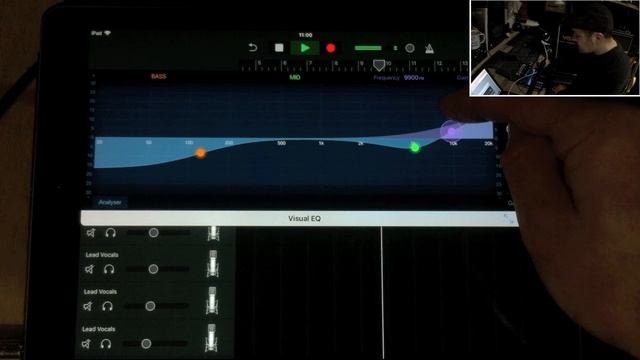The height and width of the screenshot is (360, 640).
Task: Tap the picture-in-picture webcam video thumbnail
Action: coord(555,48)
